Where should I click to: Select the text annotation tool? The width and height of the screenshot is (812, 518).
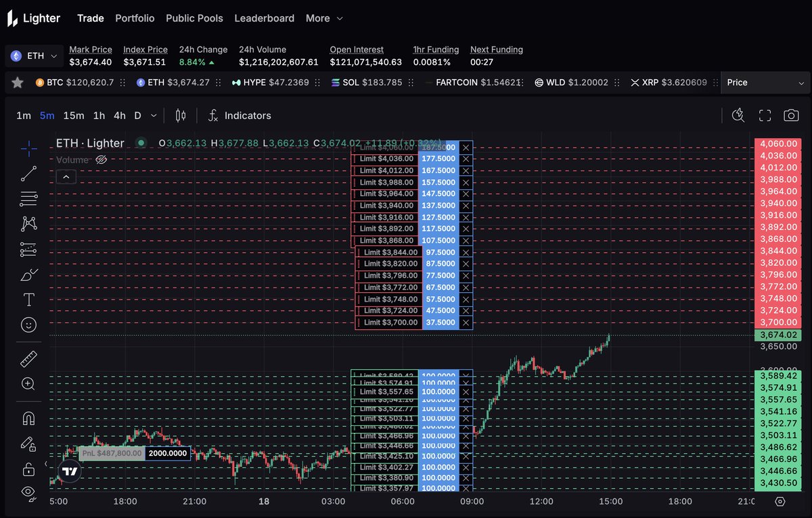click(28, 300)
